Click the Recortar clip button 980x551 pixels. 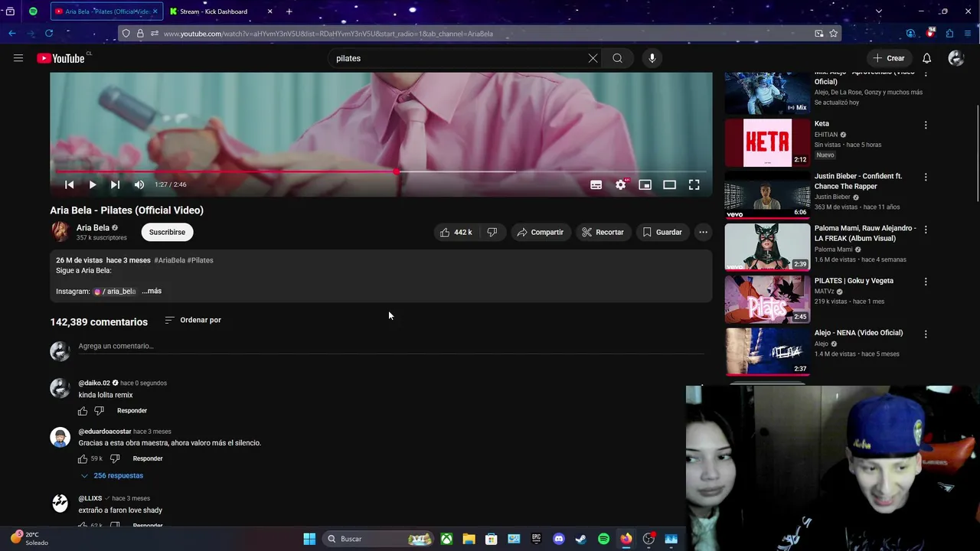coord(603,232)
